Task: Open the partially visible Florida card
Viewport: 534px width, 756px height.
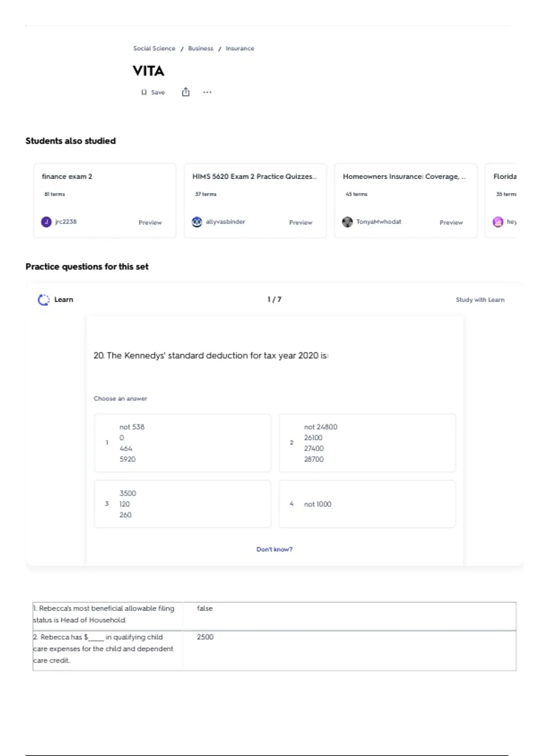Action: tap(501, 201)
